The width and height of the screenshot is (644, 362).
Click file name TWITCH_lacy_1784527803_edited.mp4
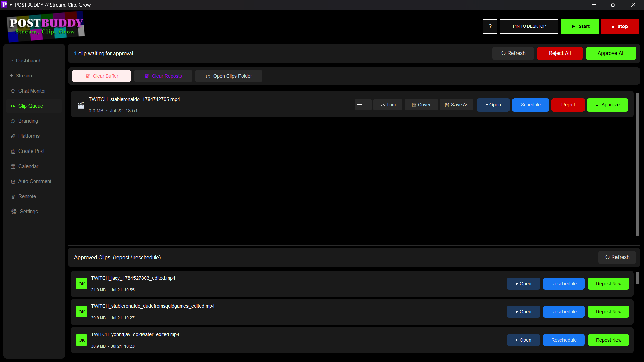click(133, 278)
